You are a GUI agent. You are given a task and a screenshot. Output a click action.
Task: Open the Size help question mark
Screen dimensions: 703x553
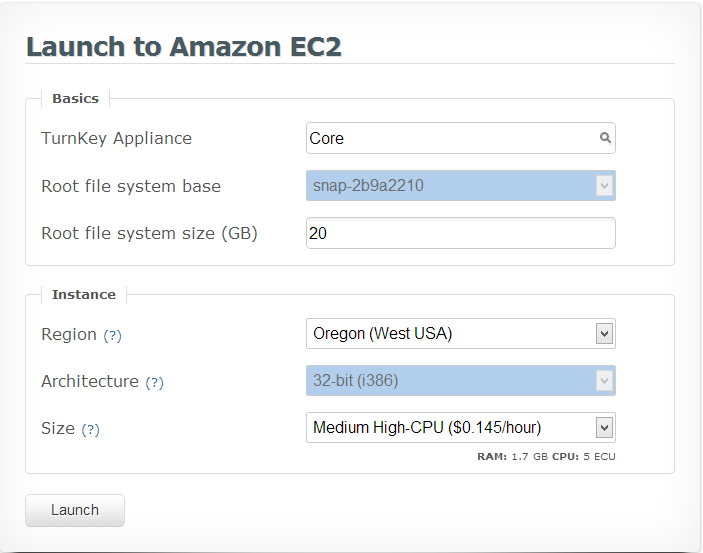coord(90,429)
